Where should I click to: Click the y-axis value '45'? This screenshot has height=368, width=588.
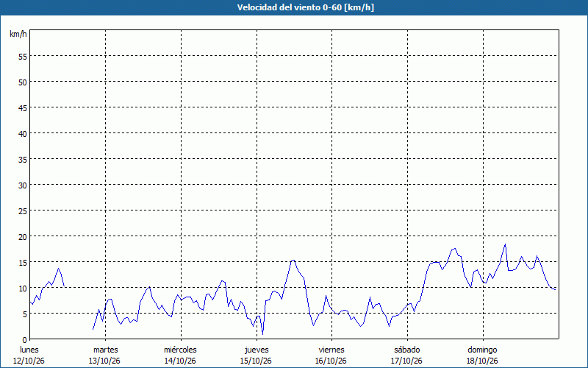(x=23, y=108)
